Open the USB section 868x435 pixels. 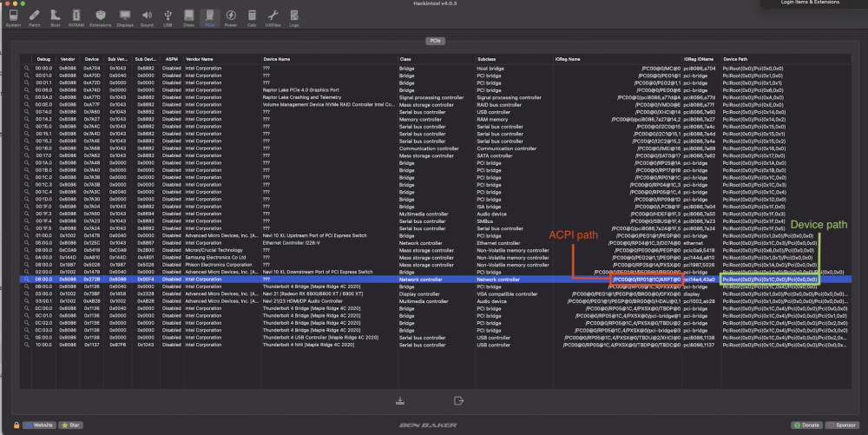168,17
